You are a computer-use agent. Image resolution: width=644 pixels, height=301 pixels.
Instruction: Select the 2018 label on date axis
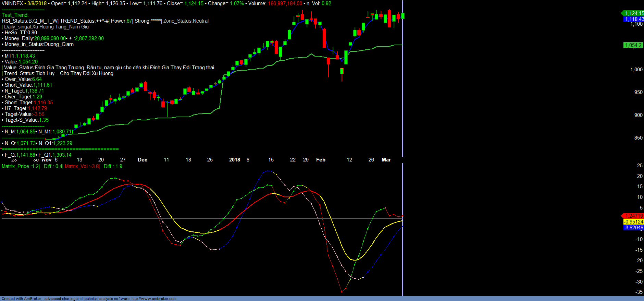click(x=235, y=160)
